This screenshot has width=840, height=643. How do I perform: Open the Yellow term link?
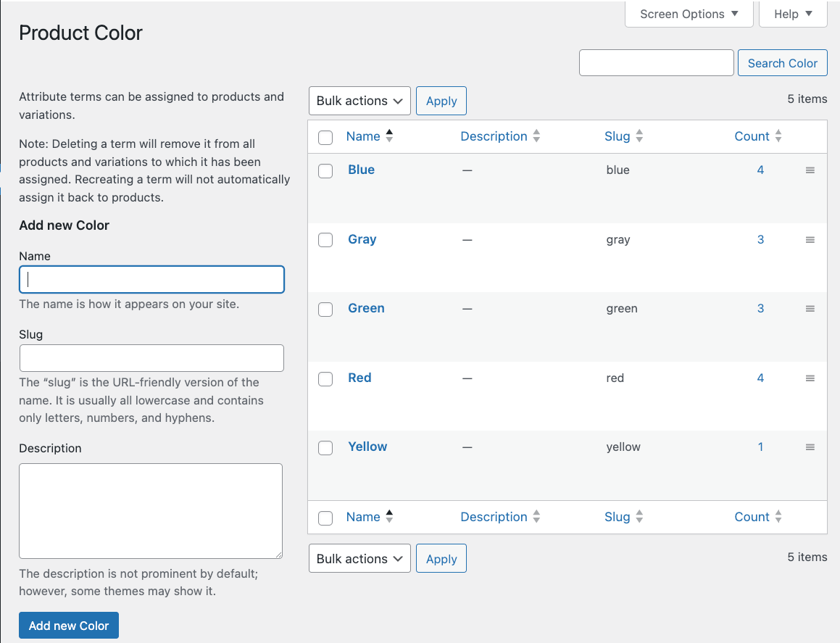(x=367, y=447)
